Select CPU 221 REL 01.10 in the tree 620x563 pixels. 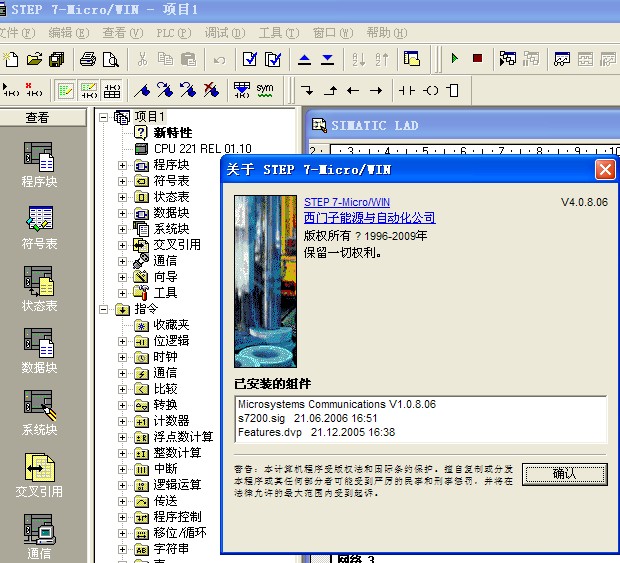coord(202,149)
